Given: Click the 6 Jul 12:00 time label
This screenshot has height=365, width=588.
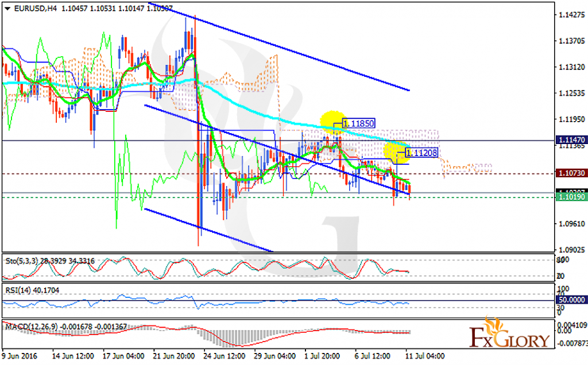Looking at the screenshot, I should pyautogui.click(x=372, y=356).
